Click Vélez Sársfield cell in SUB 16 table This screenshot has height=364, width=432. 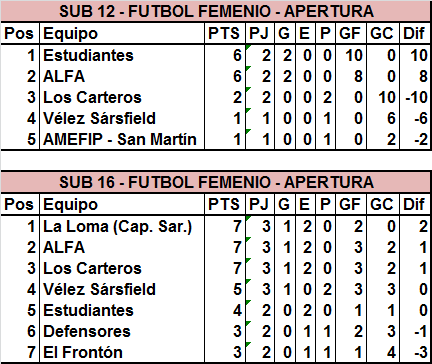click(122, 289)
